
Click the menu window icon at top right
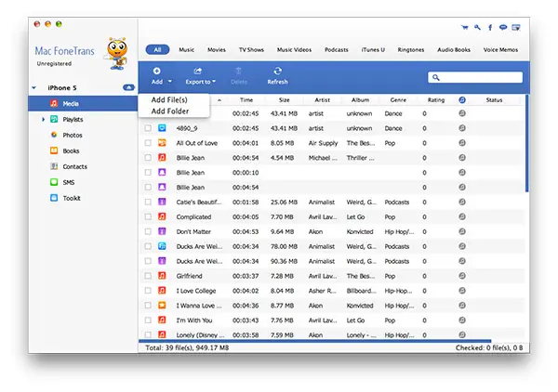[516, 27]
